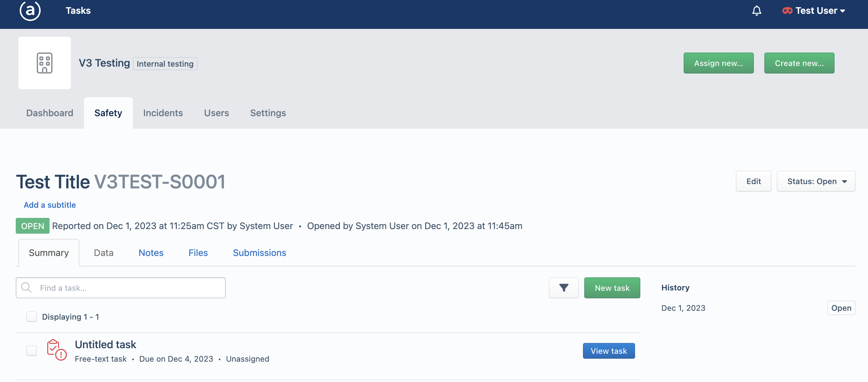The height and width of the screenshot is (382, 868).
Task: Click the 'Displaying 1 - 1' text
Action: click(70, 317)
